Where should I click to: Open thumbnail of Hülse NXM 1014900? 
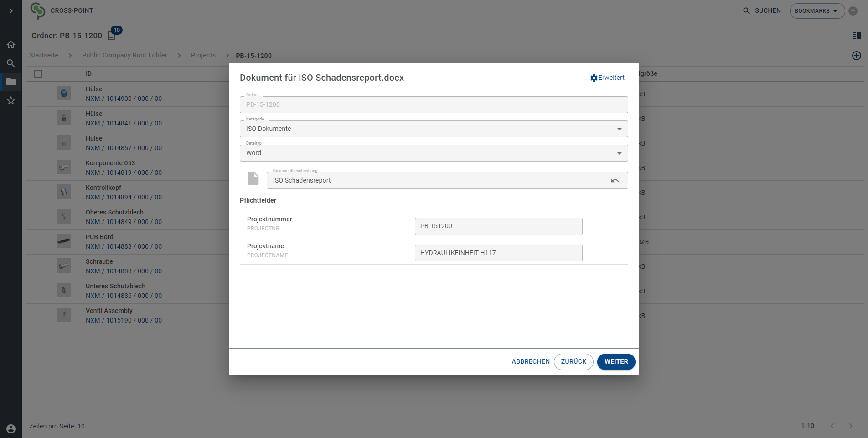tap(64, 93)
